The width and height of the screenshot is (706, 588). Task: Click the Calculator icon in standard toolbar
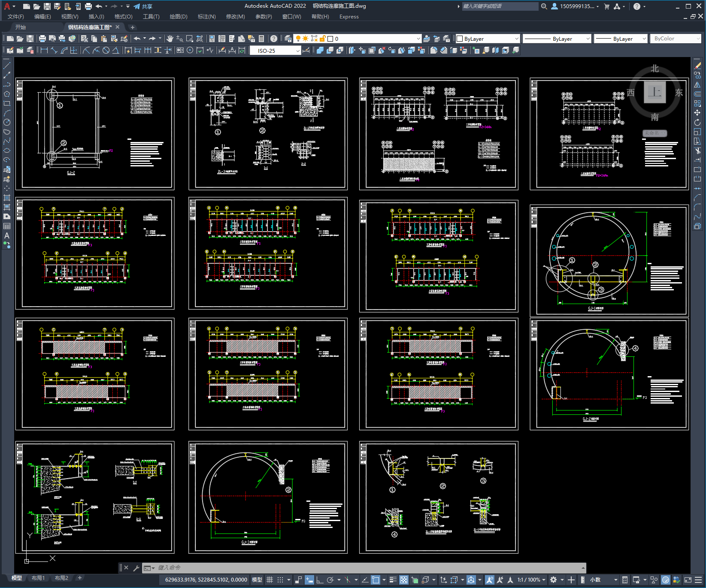(x=261, y=39)
